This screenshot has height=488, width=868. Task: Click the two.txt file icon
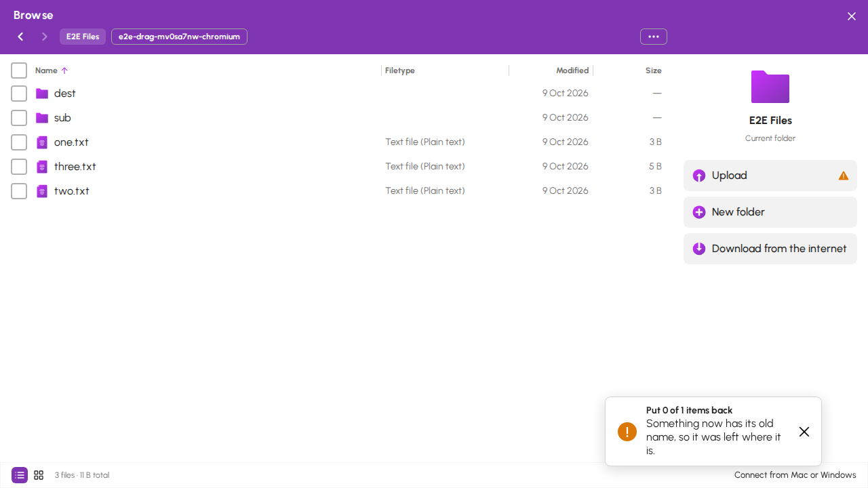pyautogui.click(x=42, y=191)
